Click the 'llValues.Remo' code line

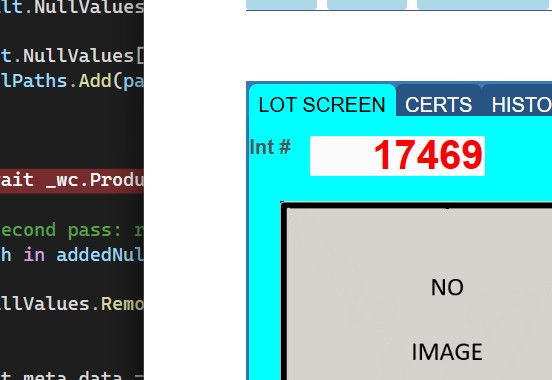72,304
